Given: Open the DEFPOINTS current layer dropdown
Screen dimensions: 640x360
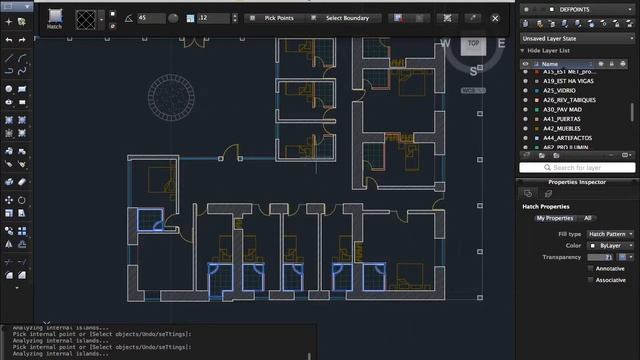Looking at the screenshot, I should pyautogui.click(x=577, y=9).
